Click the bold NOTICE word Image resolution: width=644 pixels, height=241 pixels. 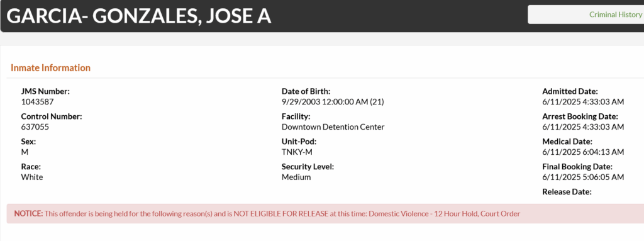coord(28,213)
